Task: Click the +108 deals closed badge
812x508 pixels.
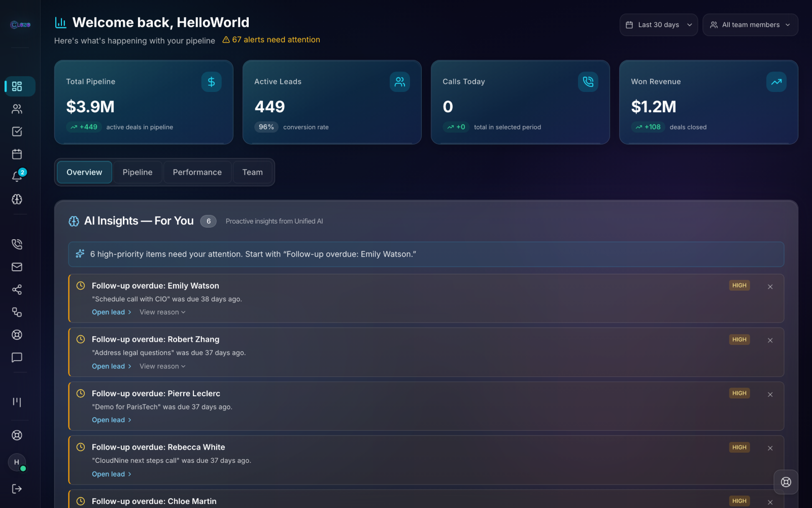Action: pyautogui.click(x=648, y=127)
